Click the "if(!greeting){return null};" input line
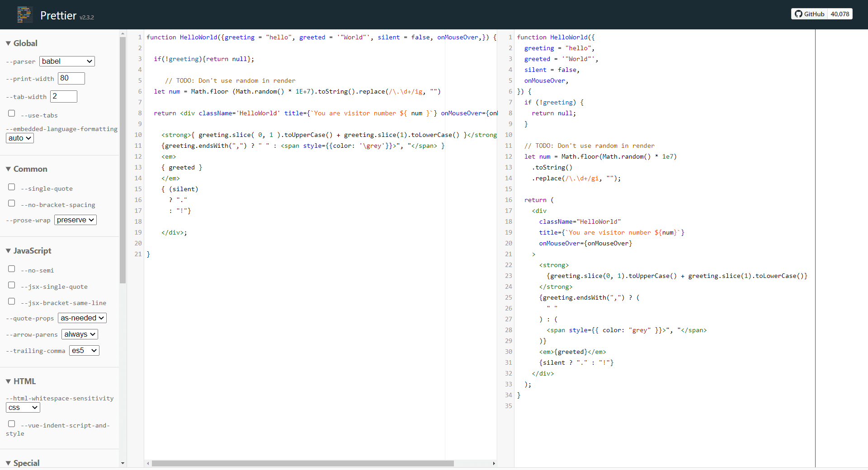The image size is (868, 470). [x=204, y=59]
